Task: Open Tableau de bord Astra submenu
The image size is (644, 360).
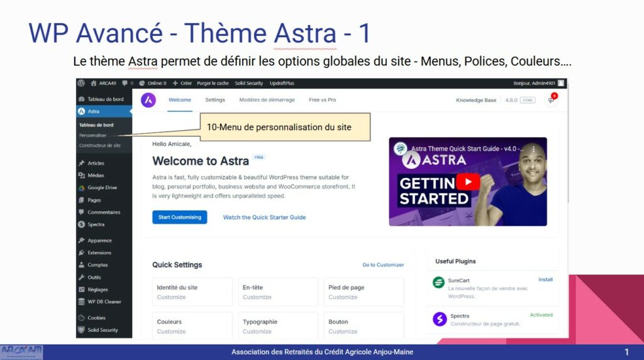Action: click(96, 125)
